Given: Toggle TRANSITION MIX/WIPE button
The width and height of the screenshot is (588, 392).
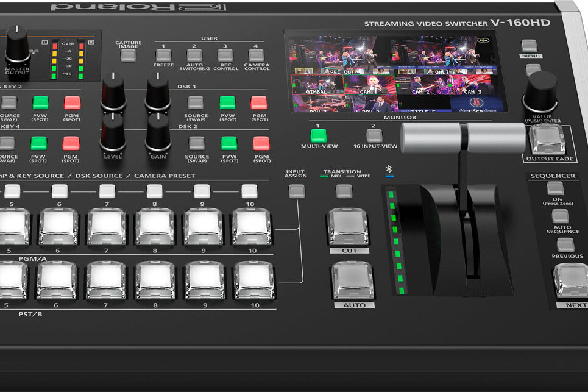Looking at the screenshot, I should click(x=344, y=191).
